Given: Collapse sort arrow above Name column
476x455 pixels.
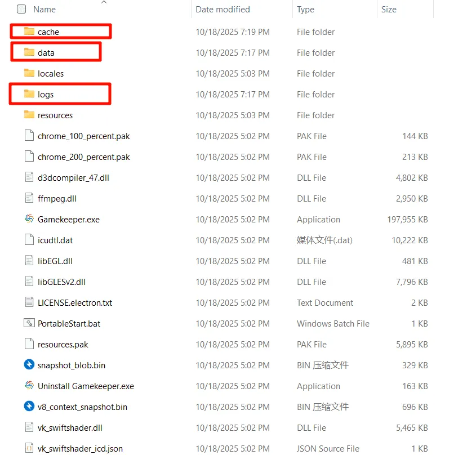Looking at the screenshot, I should [x=104, y=2].
